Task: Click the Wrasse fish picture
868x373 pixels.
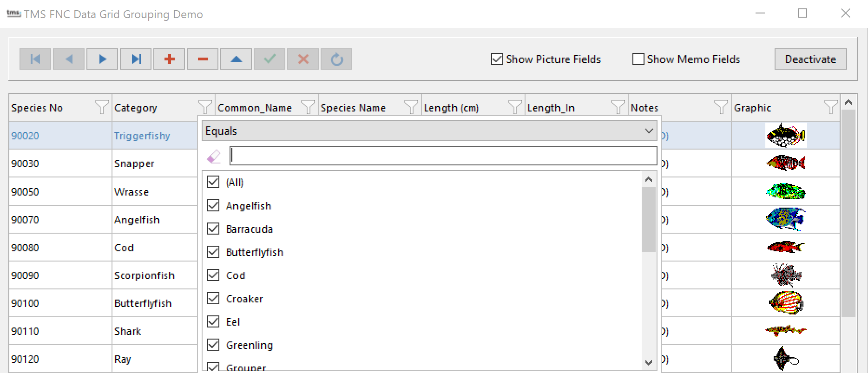Action: 786,191
